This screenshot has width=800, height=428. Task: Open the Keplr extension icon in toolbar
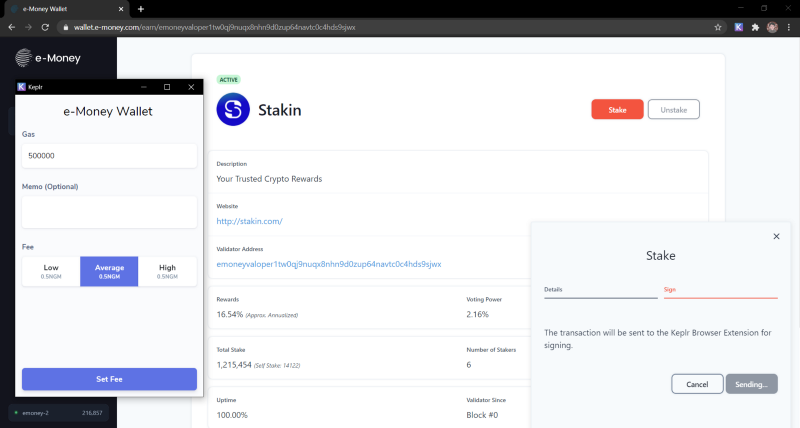point(738,27)
